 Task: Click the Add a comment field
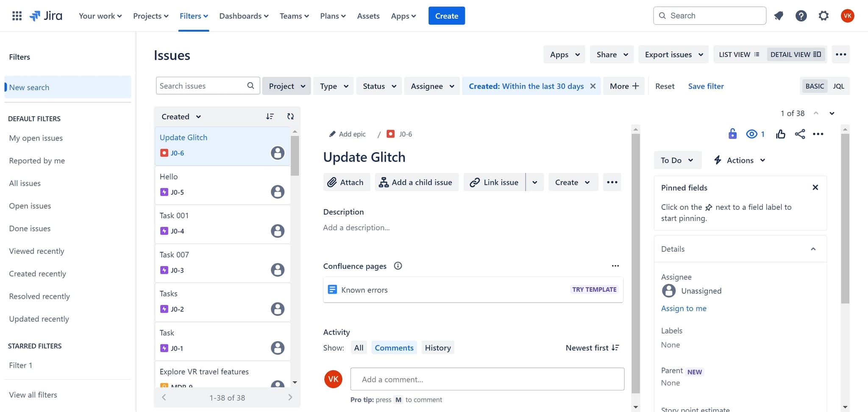pos(487,379)
